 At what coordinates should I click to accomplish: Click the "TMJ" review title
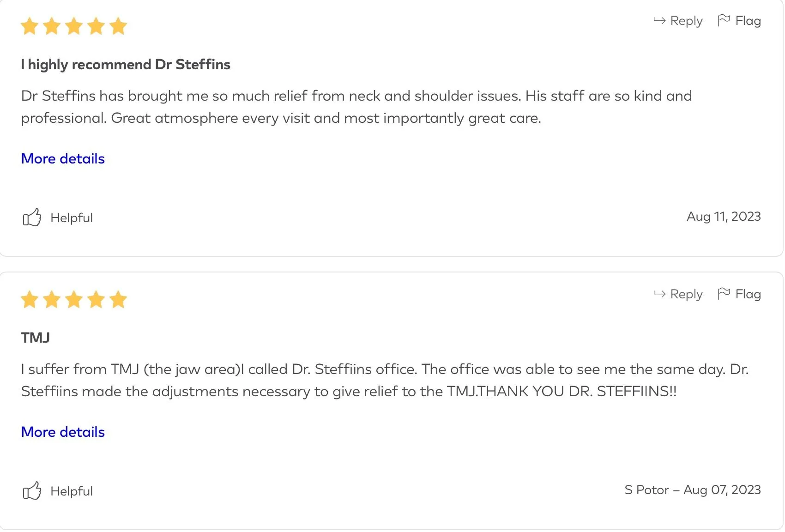[x=36, y=338]
